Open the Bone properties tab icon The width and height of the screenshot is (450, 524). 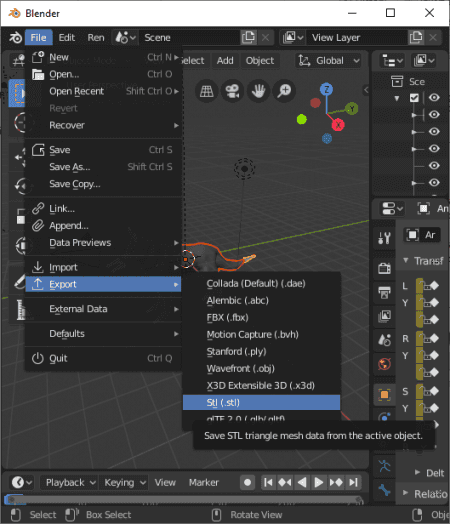(384, 490)
